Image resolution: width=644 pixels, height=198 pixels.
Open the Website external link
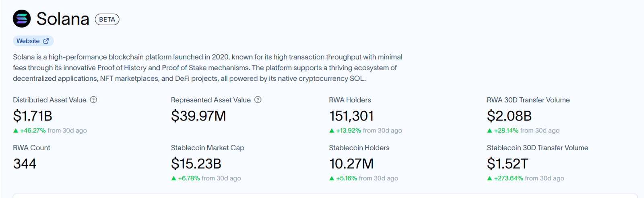coord(33,41)
